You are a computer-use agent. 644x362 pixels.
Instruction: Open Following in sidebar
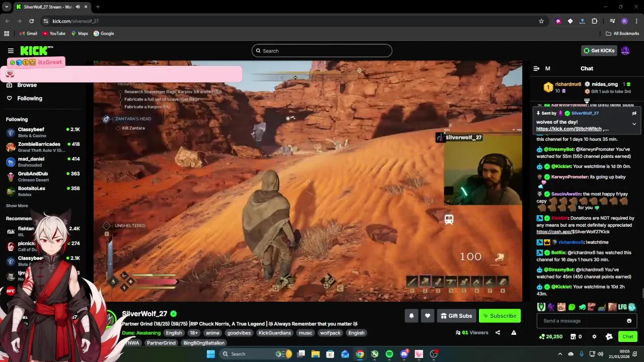[29, 99]
